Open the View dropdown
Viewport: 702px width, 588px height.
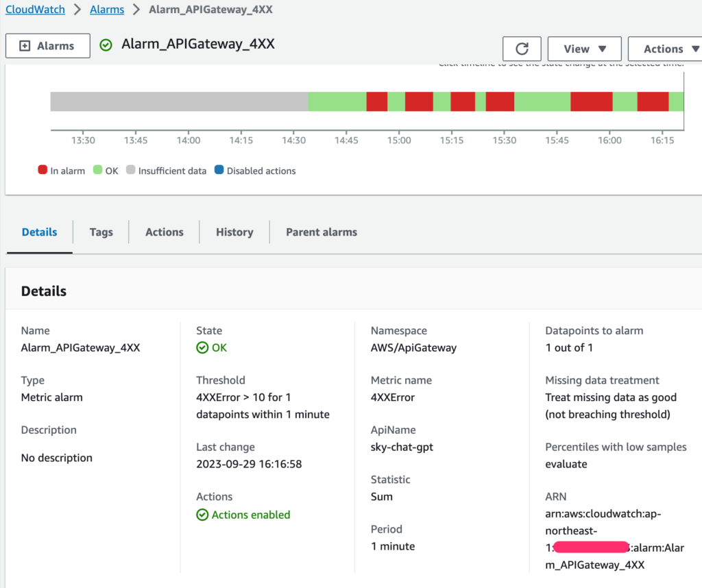[584, 49]
